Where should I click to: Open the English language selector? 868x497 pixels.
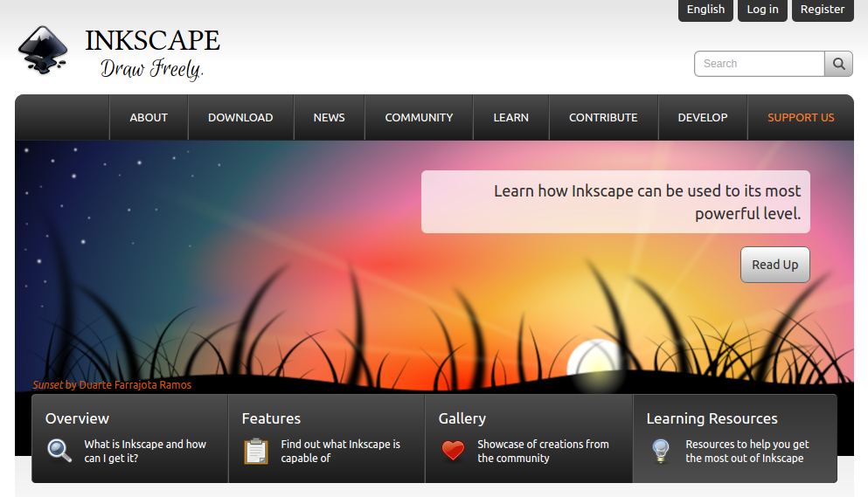[705, 10]
